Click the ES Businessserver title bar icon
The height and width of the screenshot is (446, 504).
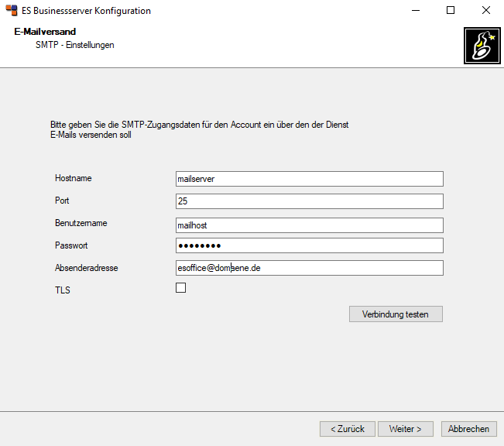click(12, 10)
